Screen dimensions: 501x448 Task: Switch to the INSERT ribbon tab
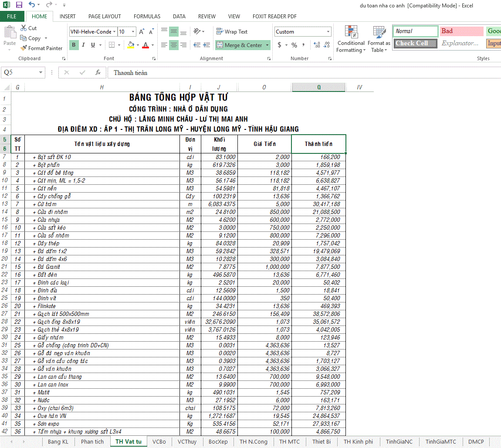pyautogui.click(x=68, y=16)
